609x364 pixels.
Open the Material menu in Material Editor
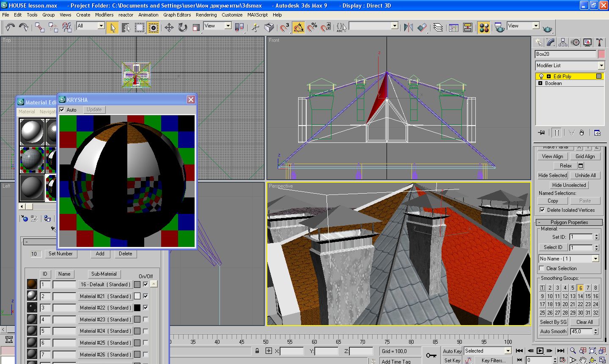tap(26, 112)
